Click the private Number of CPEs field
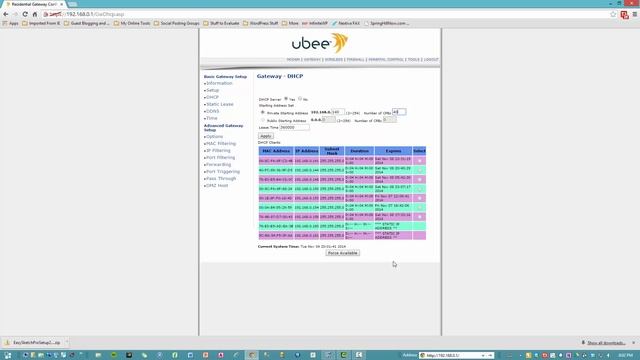 (x=399, y=112)
